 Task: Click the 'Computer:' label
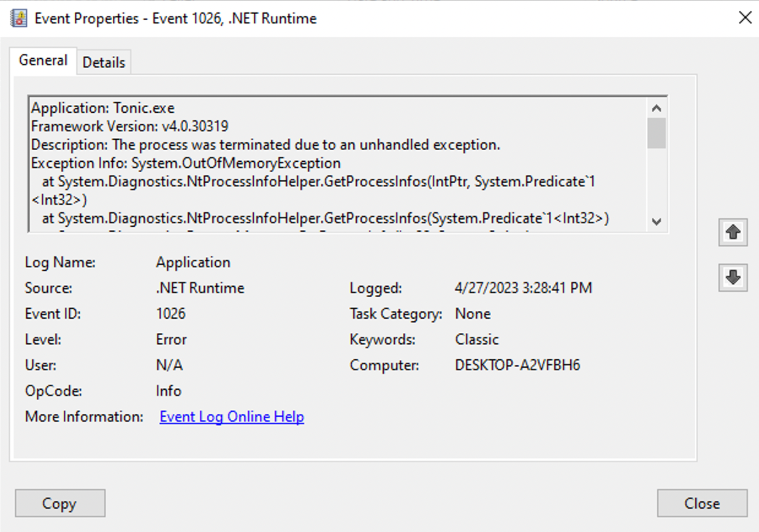pyautogui.click(x=384, y=365)
